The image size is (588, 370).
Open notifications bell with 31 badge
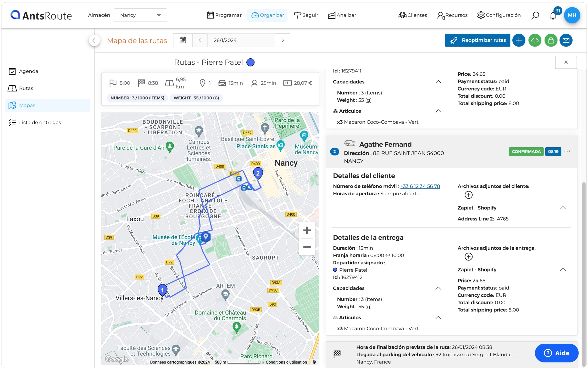point(553,15)
